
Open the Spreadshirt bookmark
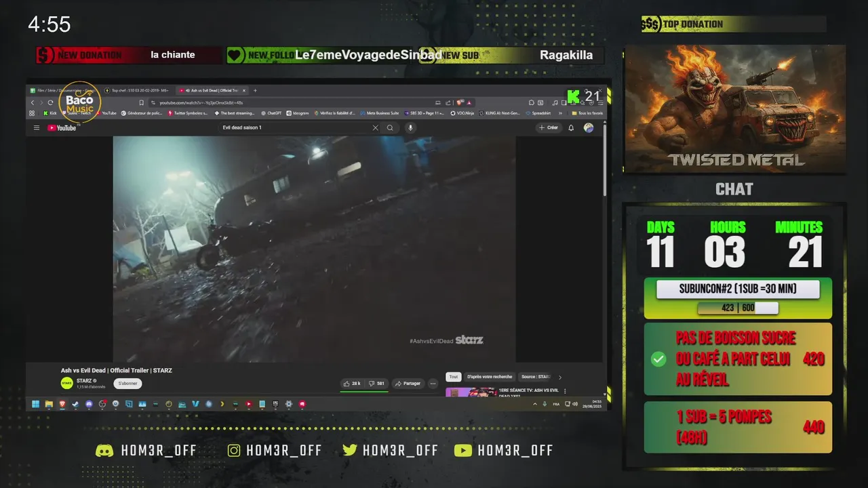[x=538, y=113]
